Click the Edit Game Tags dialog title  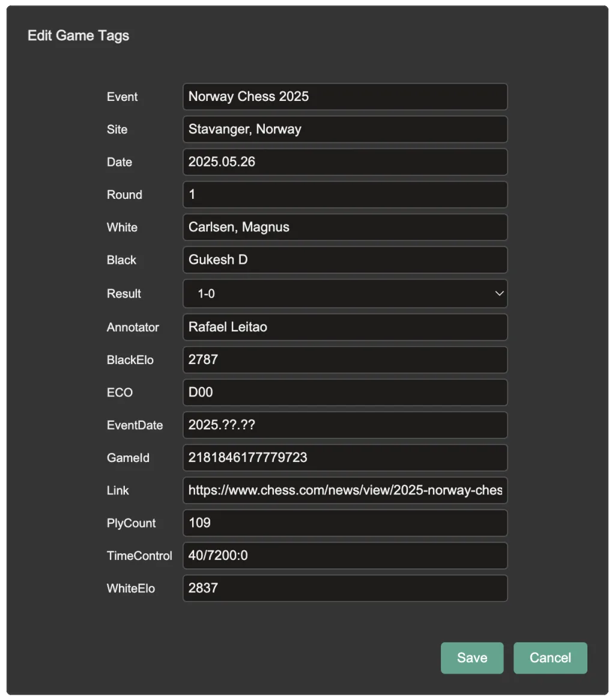79,35
